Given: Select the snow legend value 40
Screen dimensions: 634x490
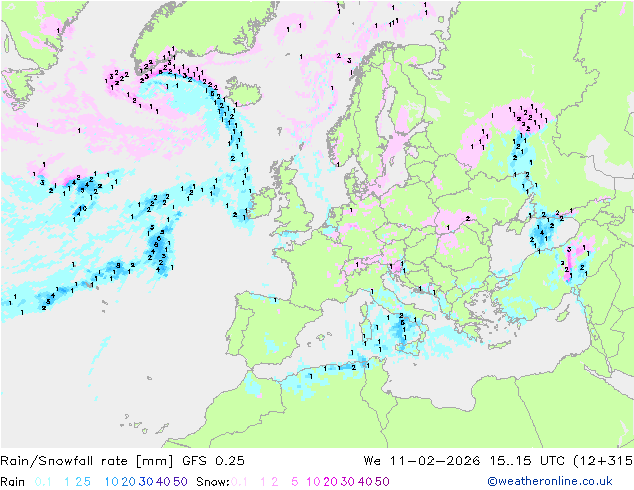Looking at the screenshot, I should click(365, 482).
